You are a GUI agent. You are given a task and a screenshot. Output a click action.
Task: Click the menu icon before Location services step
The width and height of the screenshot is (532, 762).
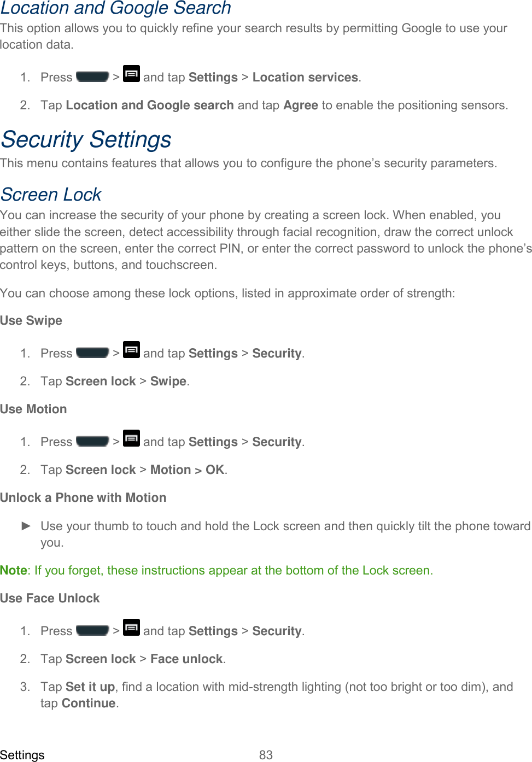(x=131, y=74)
